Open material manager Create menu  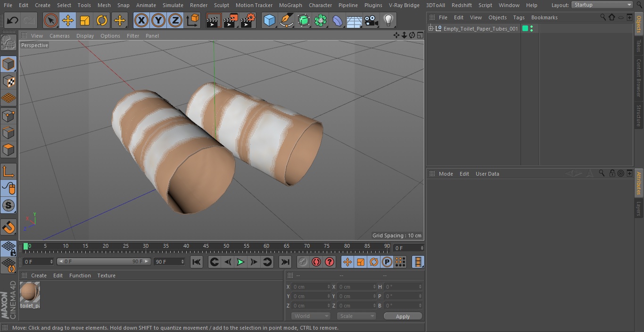(39, 275)
